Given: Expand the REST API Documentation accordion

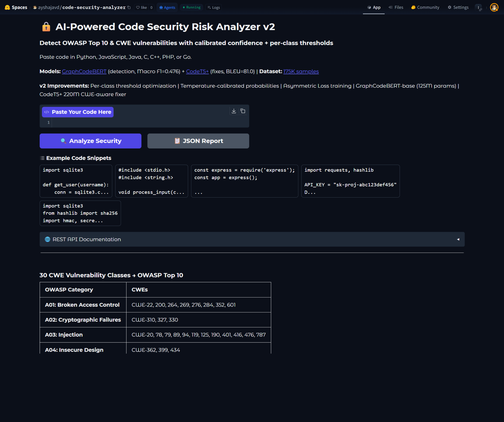Looking at the screenshot, I should (252, 239).
